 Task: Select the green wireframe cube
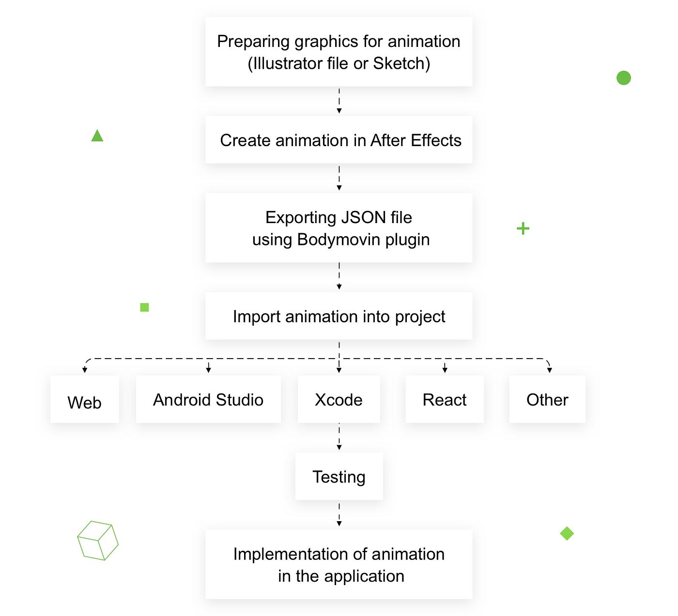[98, 541]
